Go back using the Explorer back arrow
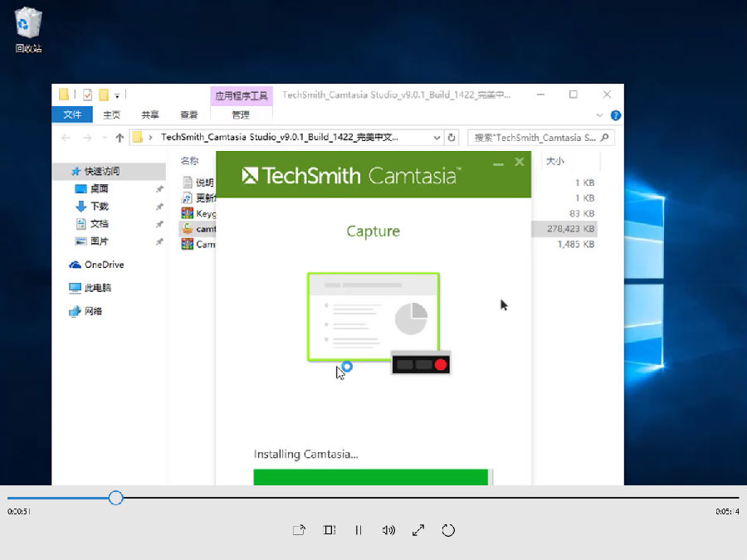This screenshot has height=560, width=747. coord(66,138)
